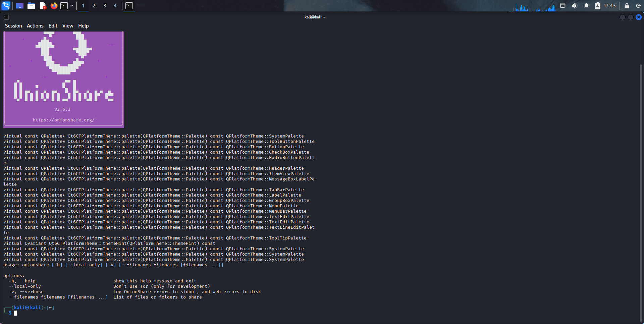Minimize the kali@kali terminal window
This screenshot has height=324, width=644.
(623, 17)
